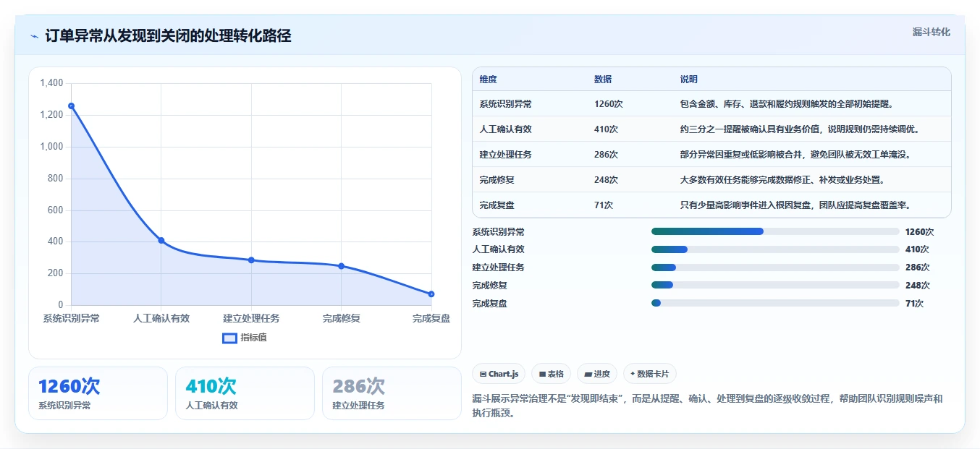This screenshot has height=449, width=980.
Task: Click the page title 订单异常从发现到关闭的处理转化路径
Action: pyautogui.click(x=168, y=36)
